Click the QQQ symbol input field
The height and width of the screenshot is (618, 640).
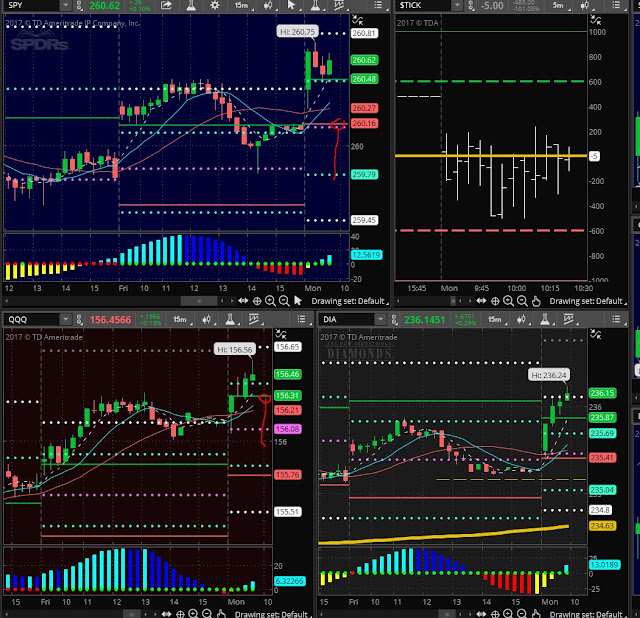(33, 320)
